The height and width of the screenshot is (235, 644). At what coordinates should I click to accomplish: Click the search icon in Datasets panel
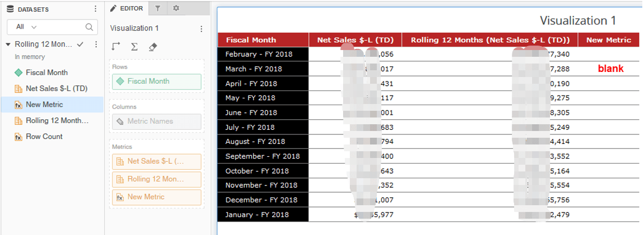coord(89,26)
